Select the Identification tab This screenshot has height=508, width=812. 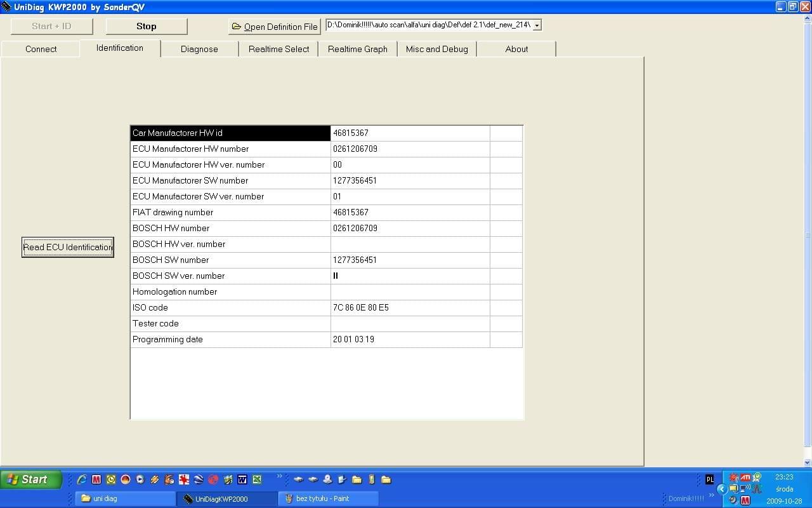point(120,48)
